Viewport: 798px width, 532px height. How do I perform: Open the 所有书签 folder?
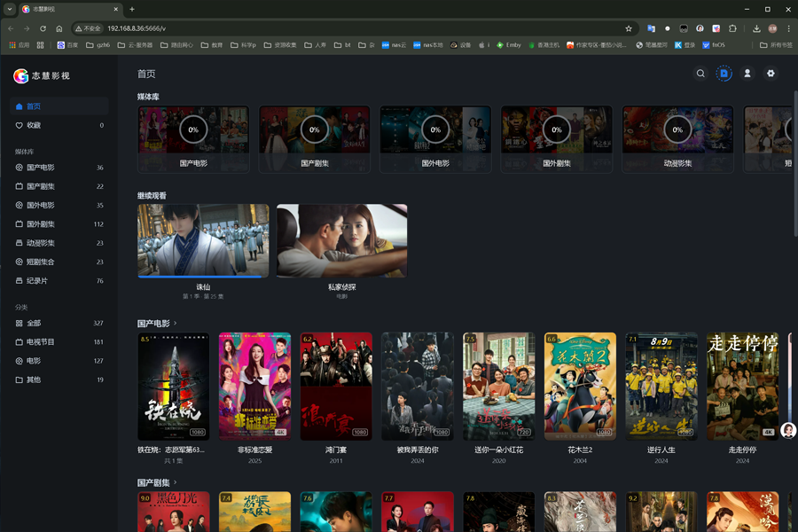click(776, 45)
